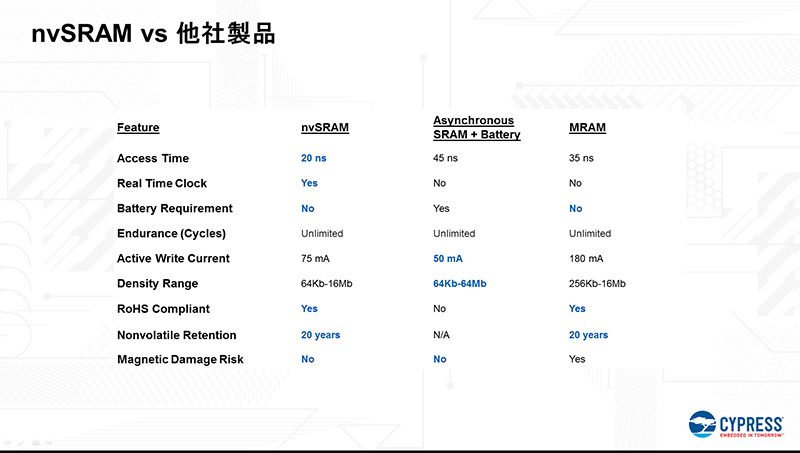The width and height of the screenshot is (800, 453).
Task: Click the 'Battery Requirement' row label
Action: 174,208
